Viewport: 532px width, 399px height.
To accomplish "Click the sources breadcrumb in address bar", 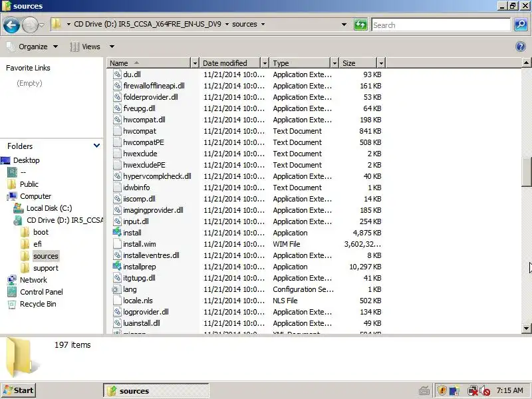I will pyautogui.click(x=244, y=25).
